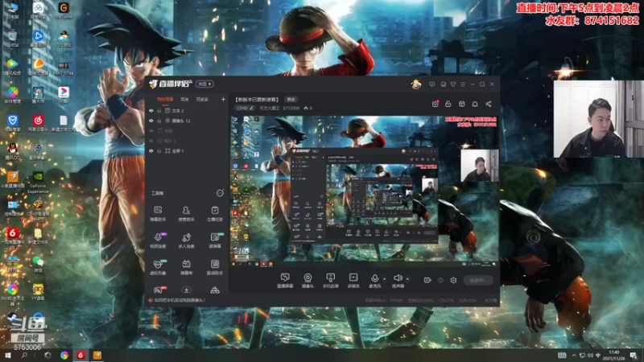Open the 读弹幕 tool
This screenshot has height=362, width=644.
[214, 241]
